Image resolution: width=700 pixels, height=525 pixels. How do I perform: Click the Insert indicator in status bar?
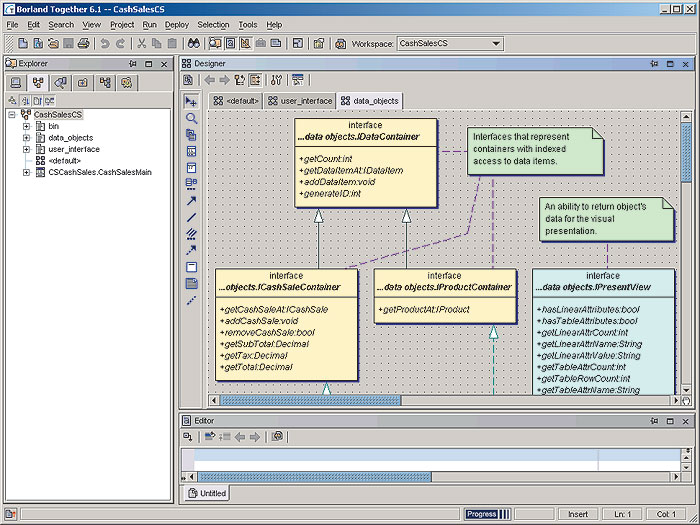(x=578, y=514)
